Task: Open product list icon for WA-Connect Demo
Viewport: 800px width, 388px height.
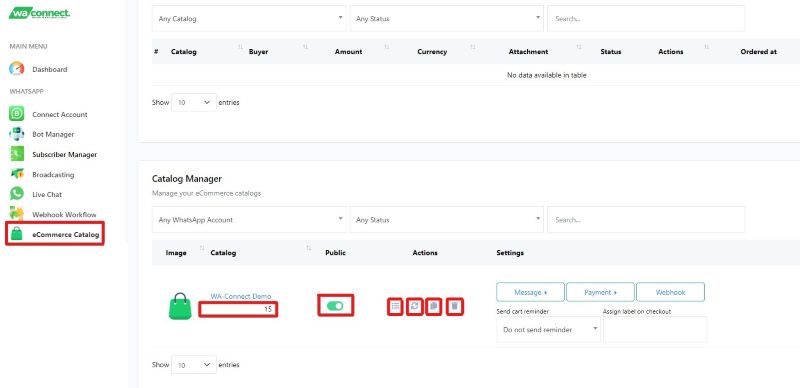Action: tap(395, 306)
